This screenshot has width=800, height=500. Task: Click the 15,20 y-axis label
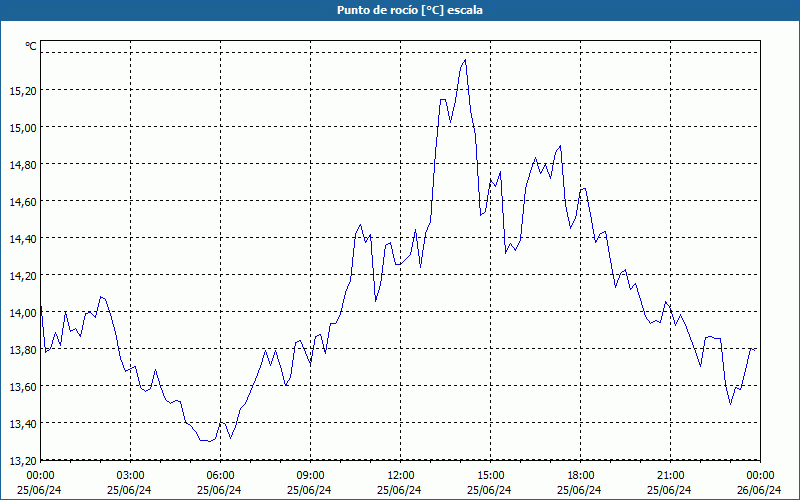tap(23, 90)
